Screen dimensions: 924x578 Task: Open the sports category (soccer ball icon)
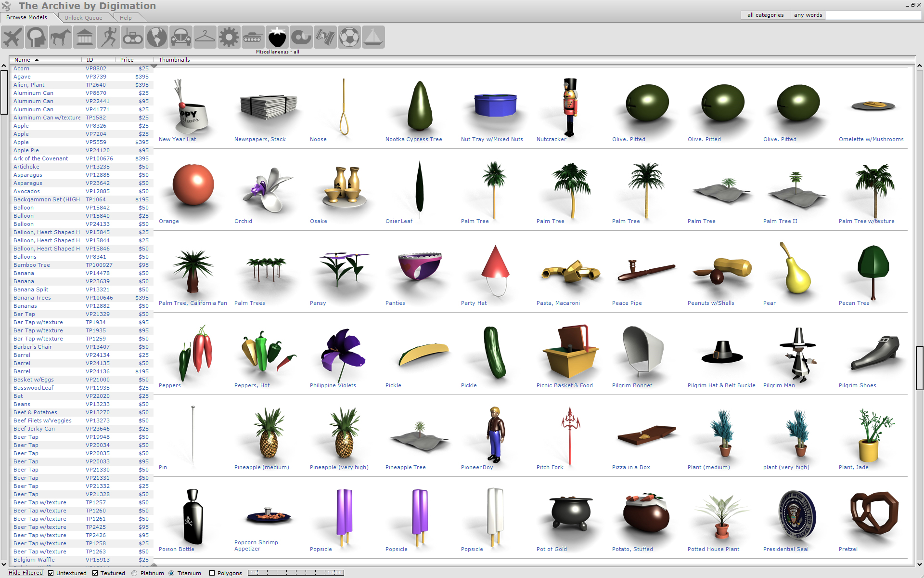pyautogui.click(x=349, y=37)
